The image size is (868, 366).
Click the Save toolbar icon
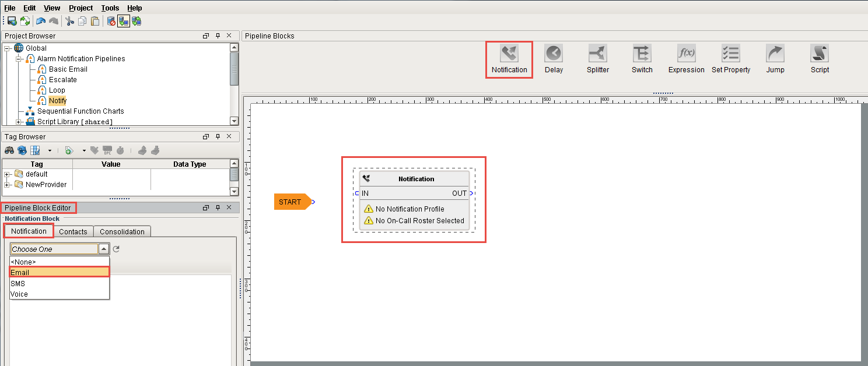[11, 21]
